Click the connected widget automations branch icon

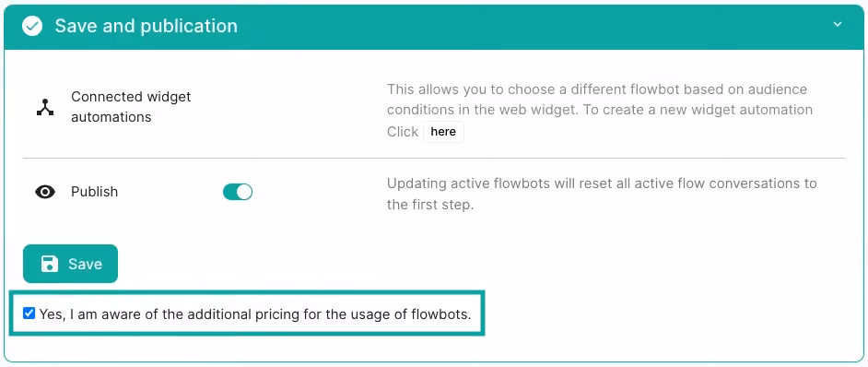(45, 107)
